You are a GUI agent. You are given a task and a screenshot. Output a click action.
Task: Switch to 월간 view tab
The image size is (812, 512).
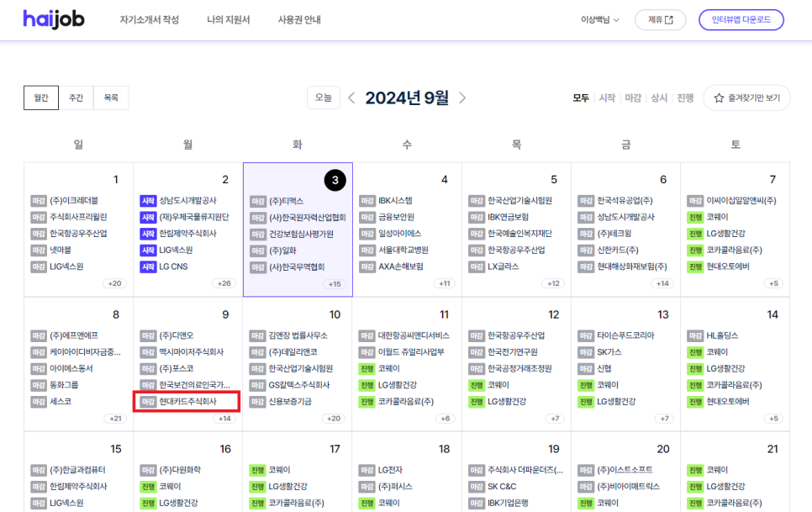coord(41,98)
